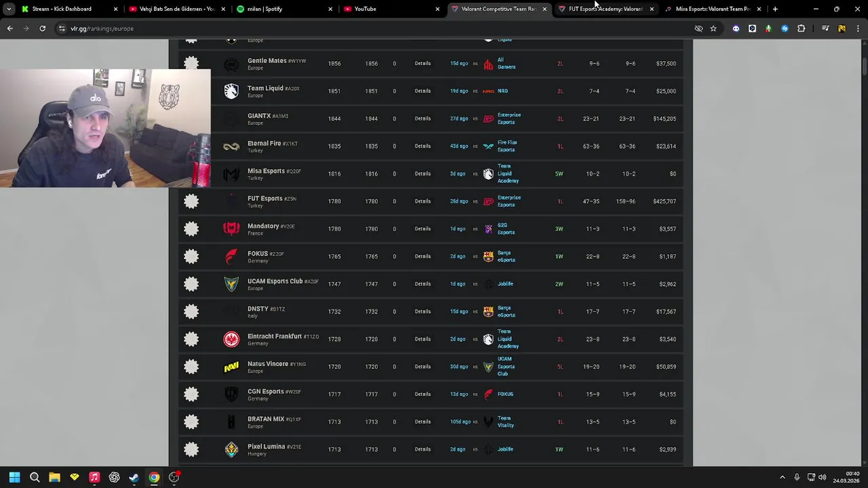Bookmark this page with the star icon
Image resolution: width=868 pixels, height=488 pixels.
pos(713,28)
